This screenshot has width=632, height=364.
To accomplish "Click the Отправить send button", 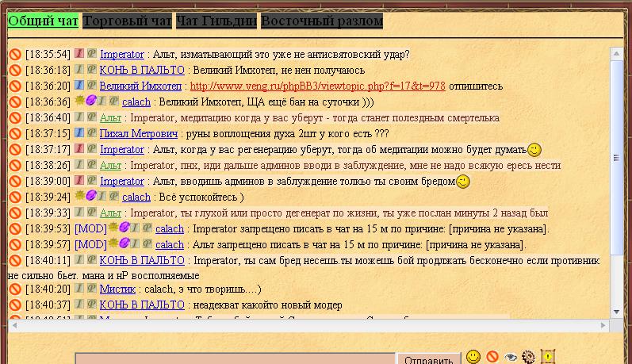I will click(428, 359).
